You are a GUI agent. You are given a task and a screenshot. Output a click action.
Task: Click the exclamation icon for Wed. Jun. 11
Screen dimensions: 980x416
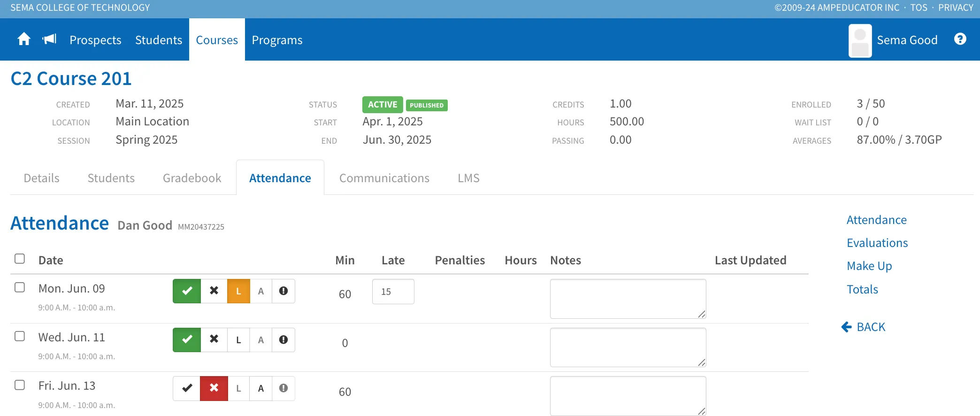pos(283,340)
